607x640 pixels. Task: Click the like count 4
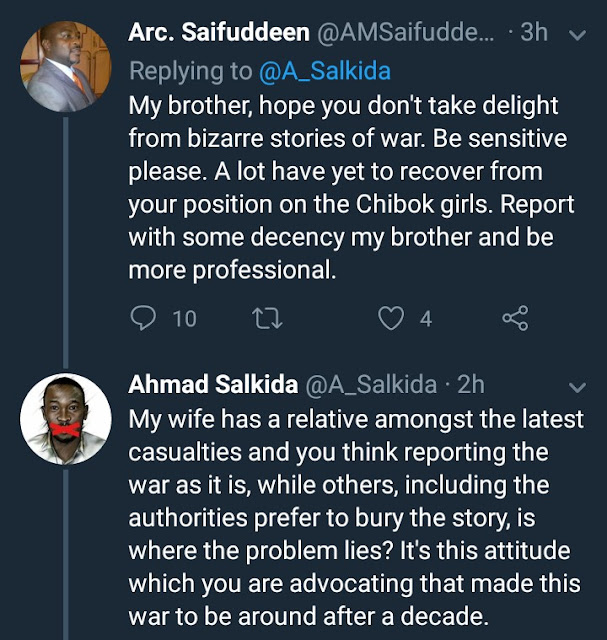(426, 319)
